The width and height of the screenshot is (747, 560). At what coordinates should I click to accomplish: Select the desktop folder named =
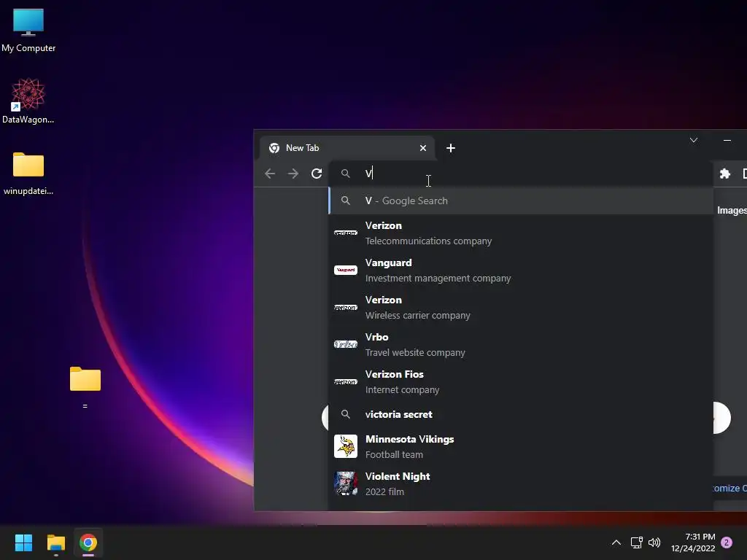[85, 386]
